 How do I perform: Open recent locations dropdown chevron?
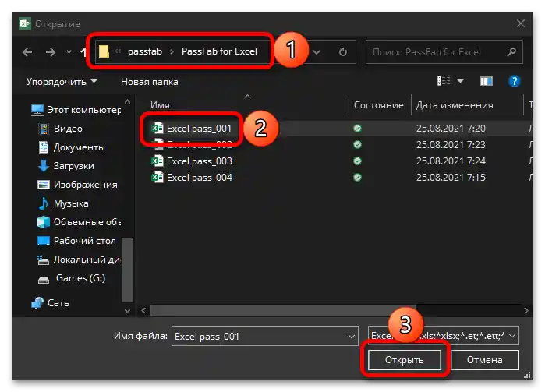point(69,52)
